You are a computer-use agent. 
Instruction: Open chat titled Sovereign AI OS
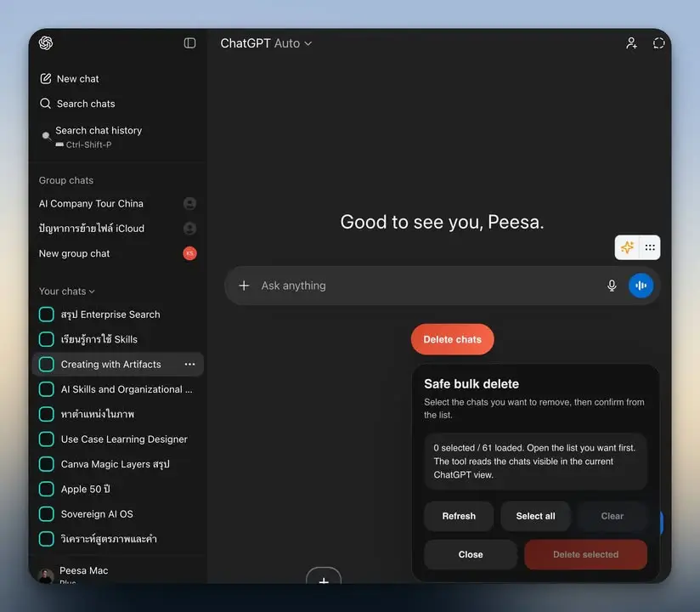tap(97, 513)
